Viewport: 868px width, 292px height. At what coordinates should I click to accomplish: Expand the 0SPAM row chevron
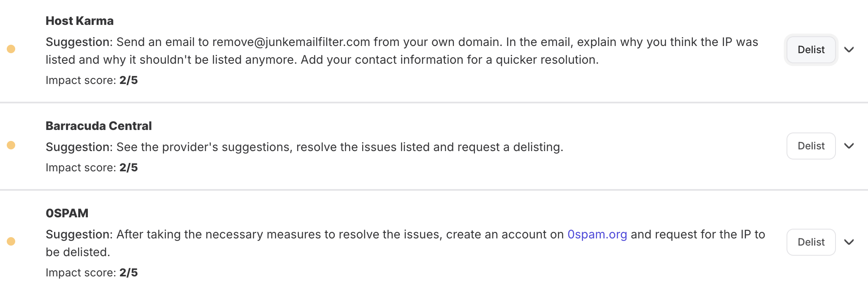[849, 242]
